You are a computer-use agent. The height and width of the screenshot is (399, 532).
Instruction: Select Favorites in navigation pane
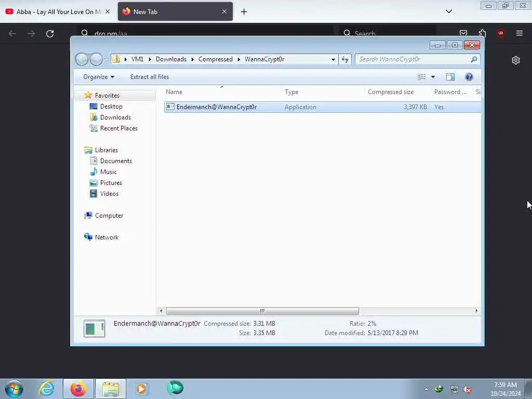pos(107,96)
